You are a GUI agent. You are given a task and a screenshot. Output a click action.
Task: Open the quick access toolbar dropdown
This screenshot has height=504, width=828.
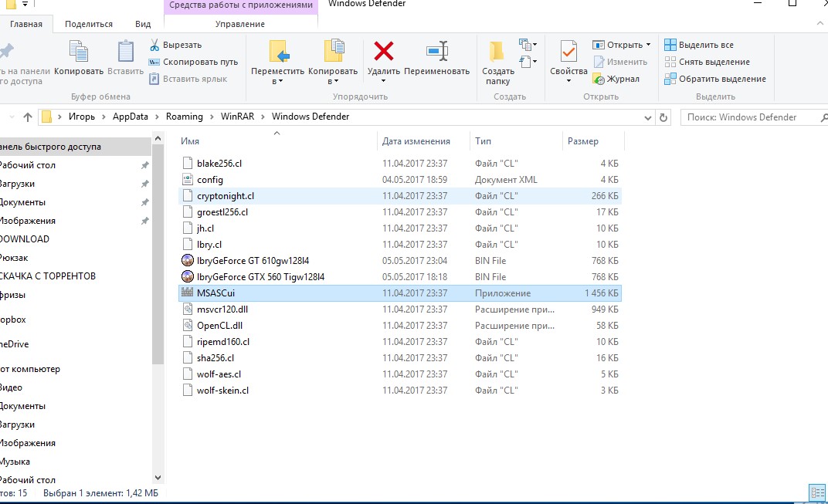25,4
